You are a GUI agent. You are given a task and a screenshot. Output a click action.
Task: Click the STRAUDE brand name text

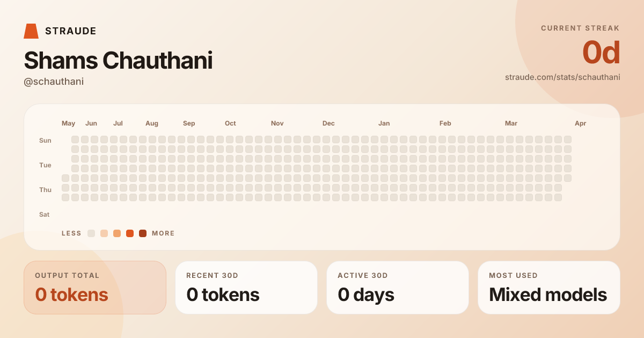(x=71, y=31)
